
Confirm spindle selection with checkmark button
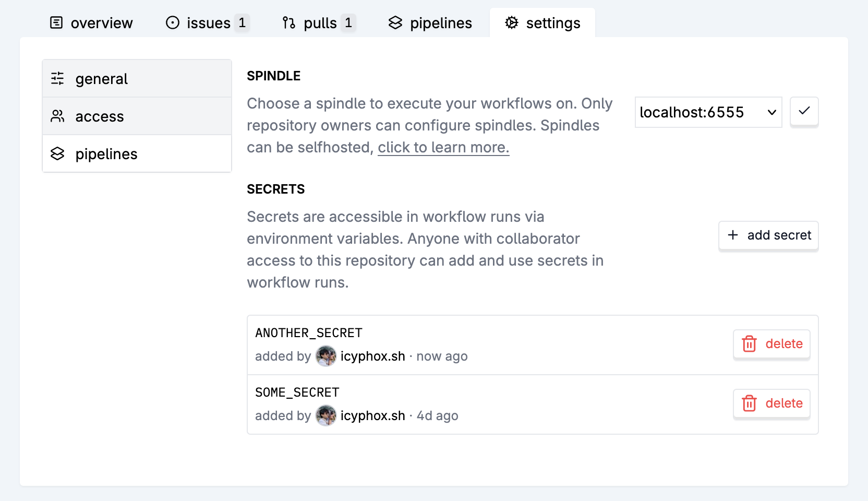tap(804, 111)
